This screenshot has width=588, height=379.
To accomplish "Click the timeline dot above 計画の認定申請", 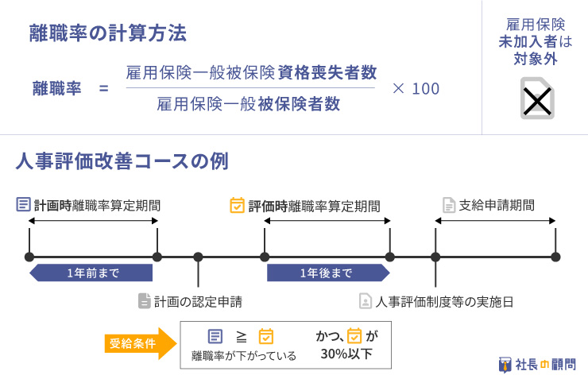I will (x=198, y=257).
